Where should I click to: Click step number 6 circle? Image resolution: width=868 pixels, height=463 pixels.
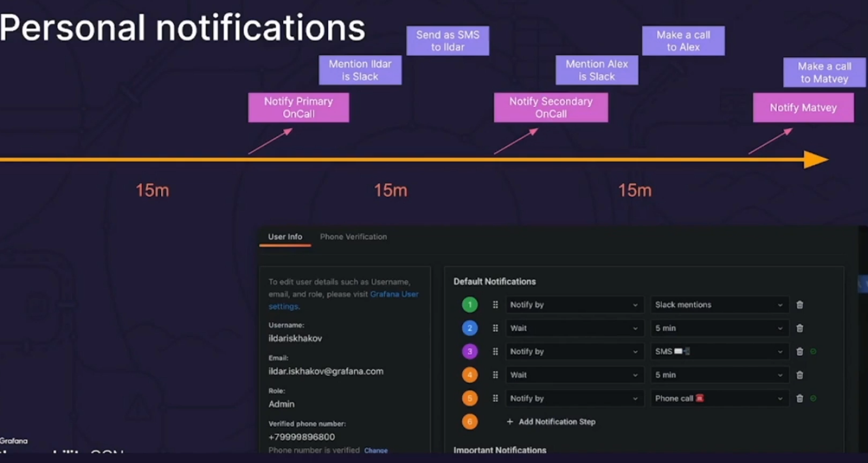point(470,422)
